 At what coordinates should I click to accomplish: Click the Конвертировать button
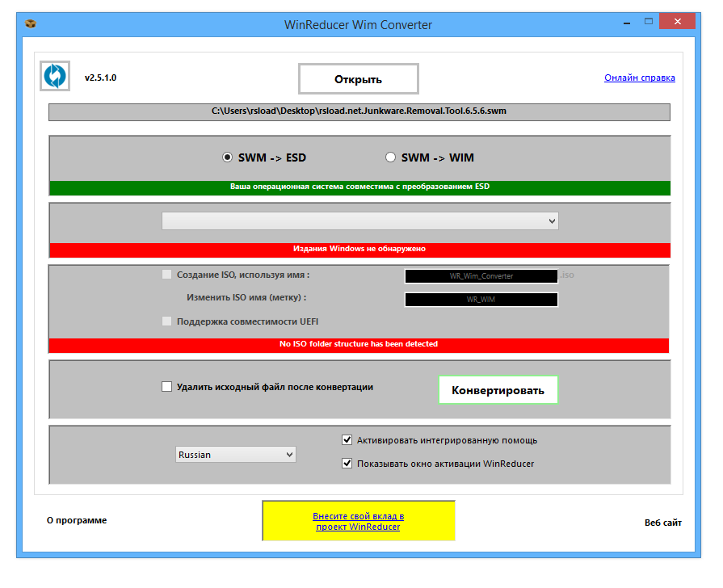click(498, 390)
